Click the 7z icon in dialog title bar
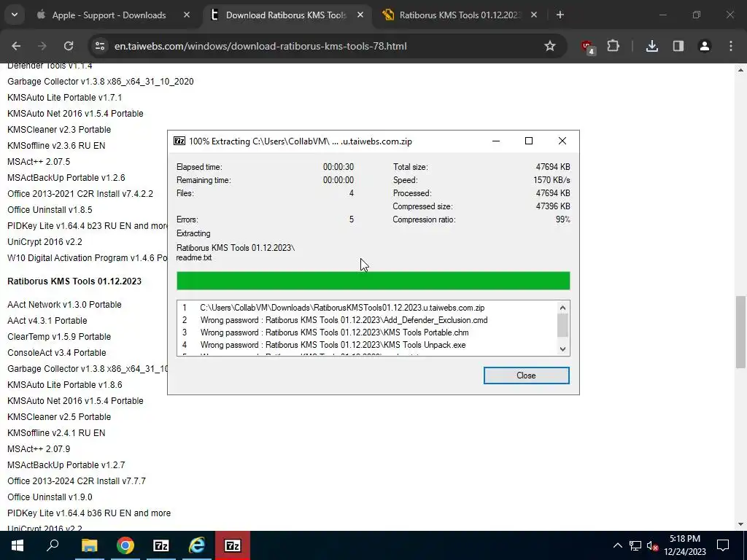Image resolution: width=747 pixels, height=560 pixels. tap(179, 141)
